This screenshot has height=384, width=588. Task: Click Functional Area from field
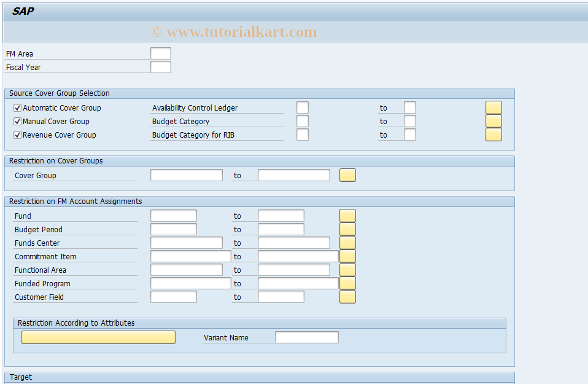(x=187, y=270)
